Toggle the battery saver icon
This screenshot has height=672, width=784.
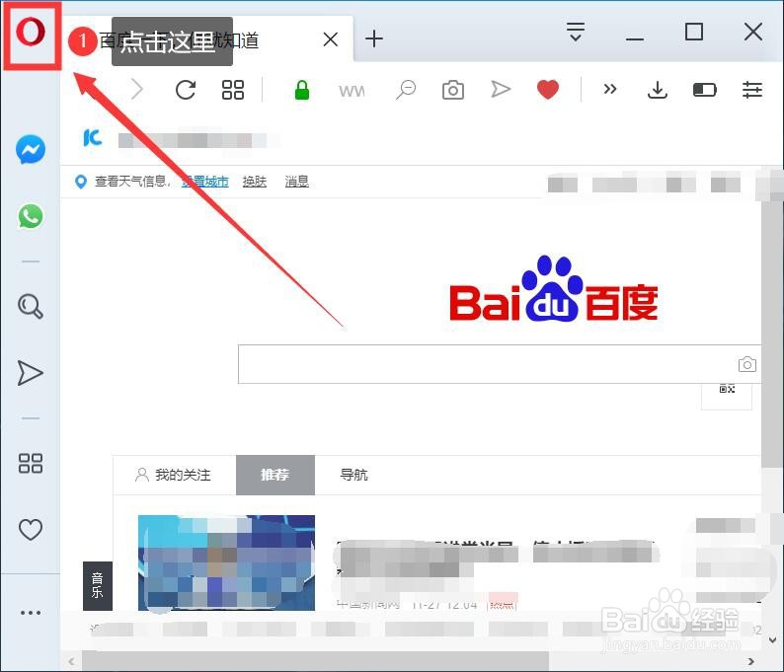(705, 90)
